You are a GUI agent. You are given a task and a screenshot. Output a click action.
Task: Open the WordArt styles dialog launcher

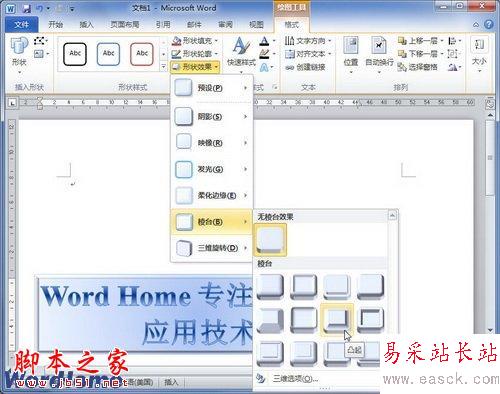click(x=275, y=87)
